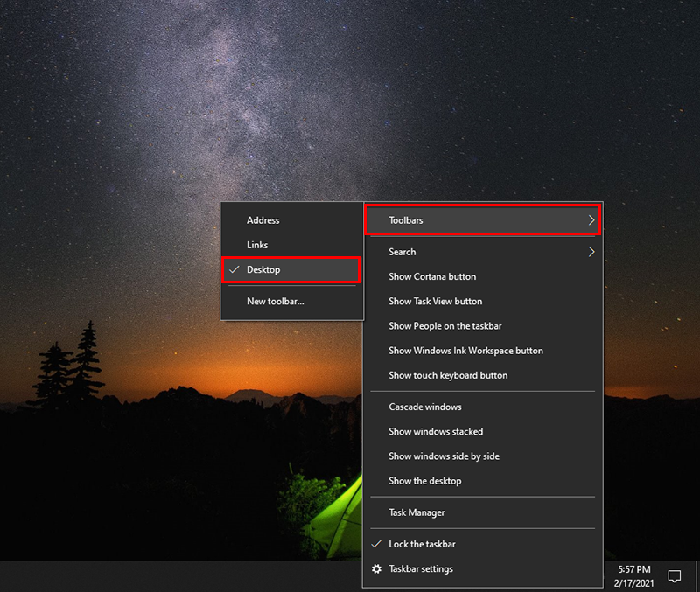Image resolution: width=700 pixels, height=592 pixels.
Task: Enable Show Windows Ink Workspace button
Action: [483, 351]
